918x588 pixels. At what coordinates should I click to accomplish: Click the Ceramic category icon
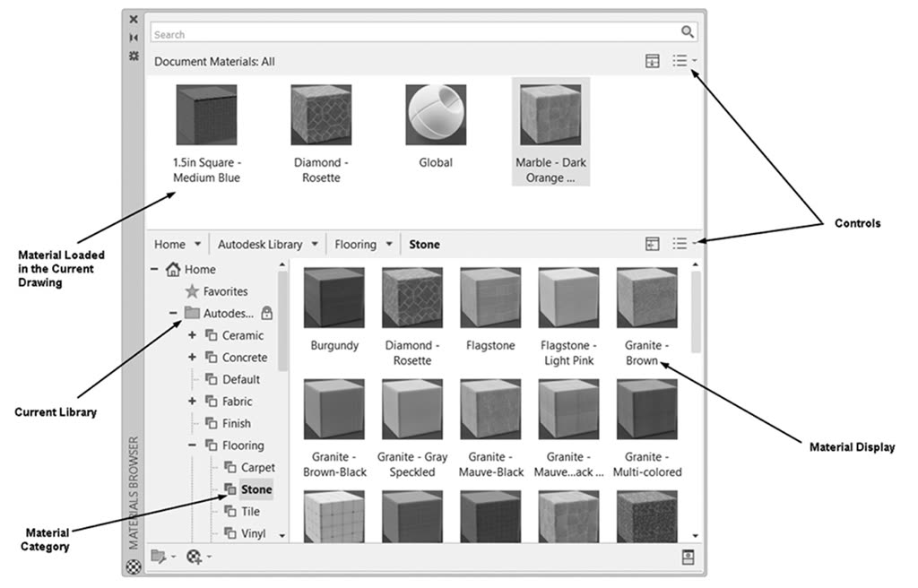(x=212, y=335)
